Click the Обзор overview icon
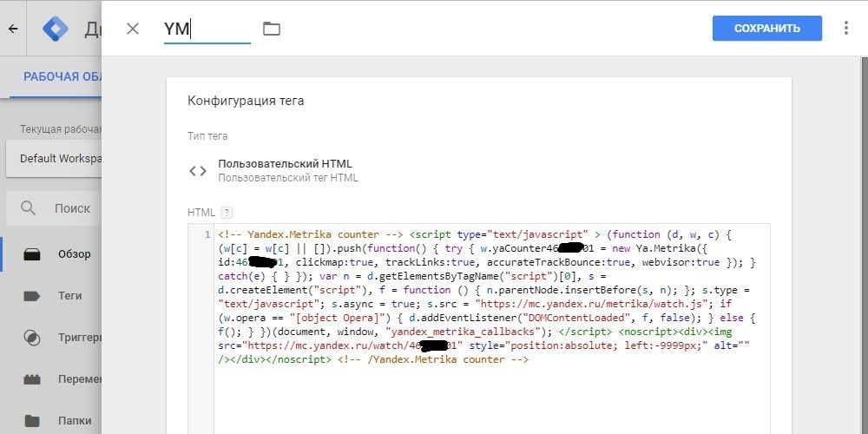The height and width of the screenshot is (434, 868). [32, 254]
